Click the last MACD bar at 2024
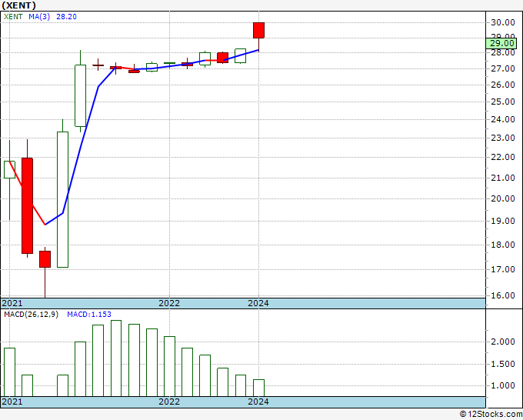Image resolution: width=523 pixels, height=420 pixels. point(258,388)
